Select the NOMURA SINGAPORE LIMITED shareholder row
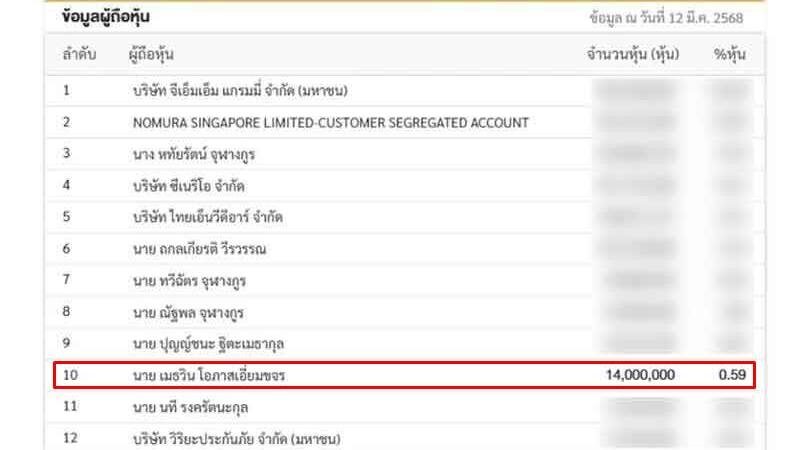Image resolution: width=800 pixels, height=450 pixels. click(330, 122)
